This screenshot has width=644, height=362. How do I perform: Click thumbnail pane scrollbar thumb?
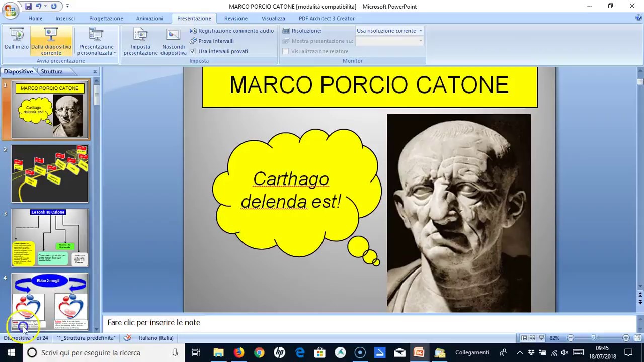pyautogui.click(x=97, y=94)
